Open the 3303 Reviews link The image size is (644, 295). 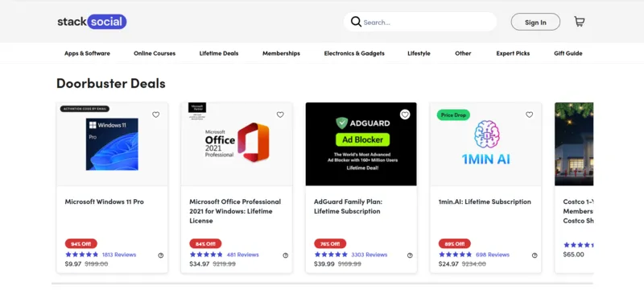[x=369, y=255]
